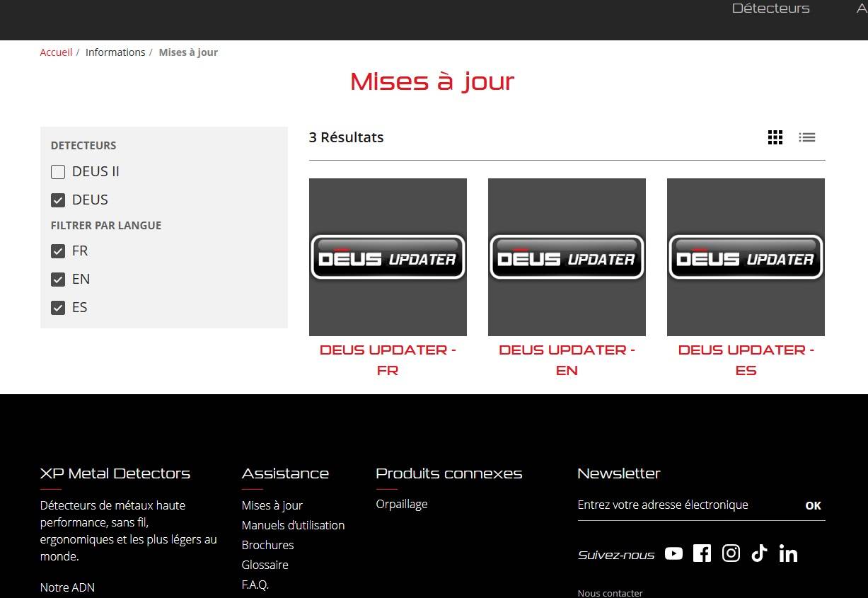The width and height of the screenshot is (868, 598).
Task: Open XP YouTube channel icon
Action: tap(673, 553)
